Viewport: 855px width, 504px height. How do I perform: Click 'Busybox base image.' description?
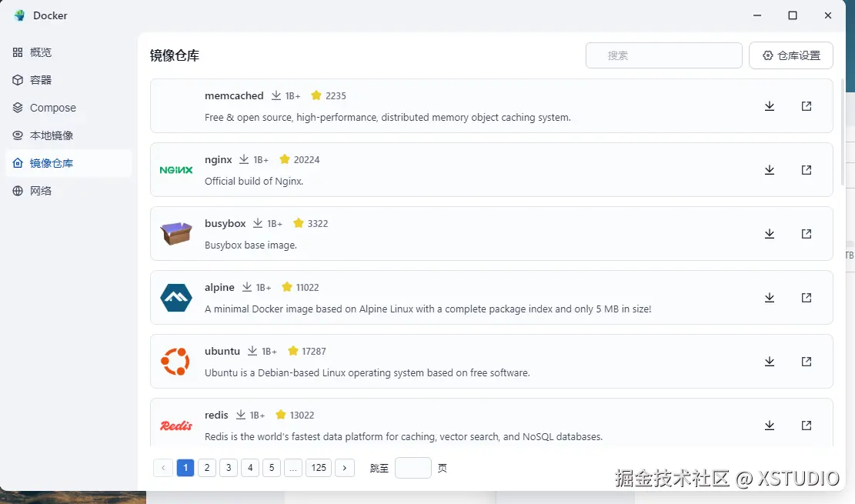251,245
